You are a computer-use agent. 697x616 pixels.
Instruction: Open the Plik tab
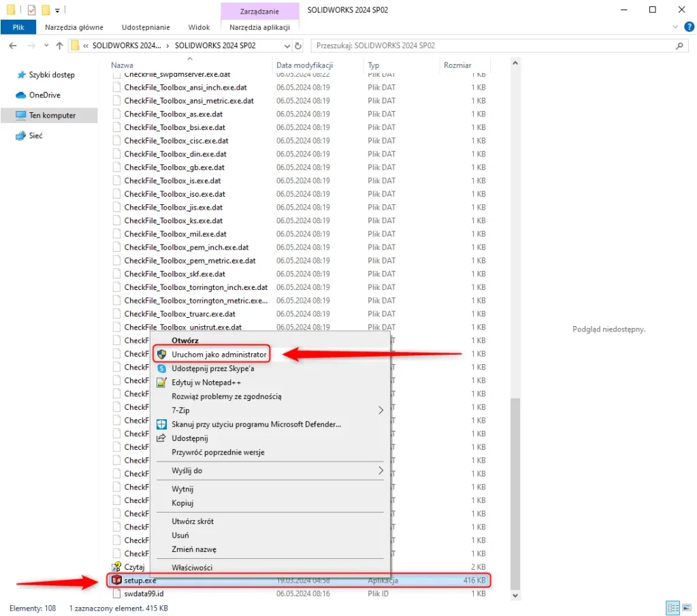point(18,27)
